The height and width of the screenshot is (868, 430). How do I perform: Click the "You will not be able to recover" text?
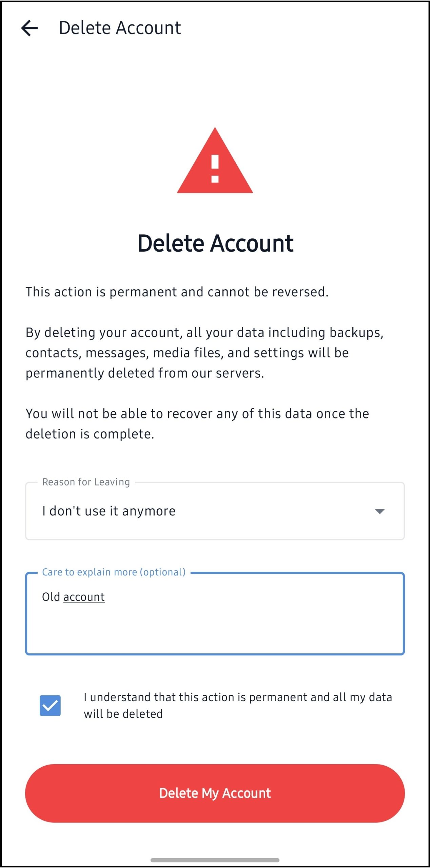click(x=197, y=414)
